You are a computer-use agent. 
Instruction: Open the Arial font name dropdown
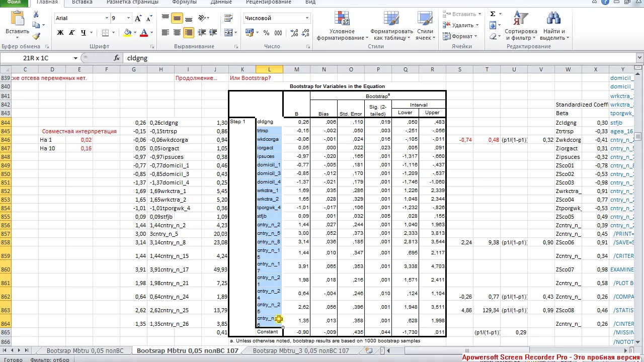tap(107, 18)
